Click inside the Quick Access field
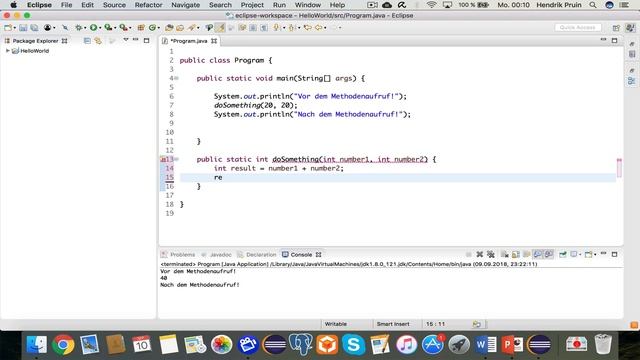This screenshot has width=640, height=360. click(x=578, y=27)
